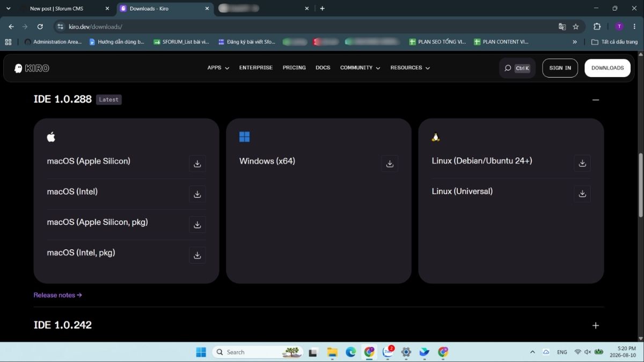This screenshot has height=362, width=644.
Task: Open the Đăng ký bài viết bookmark
Action: point(246,42)
